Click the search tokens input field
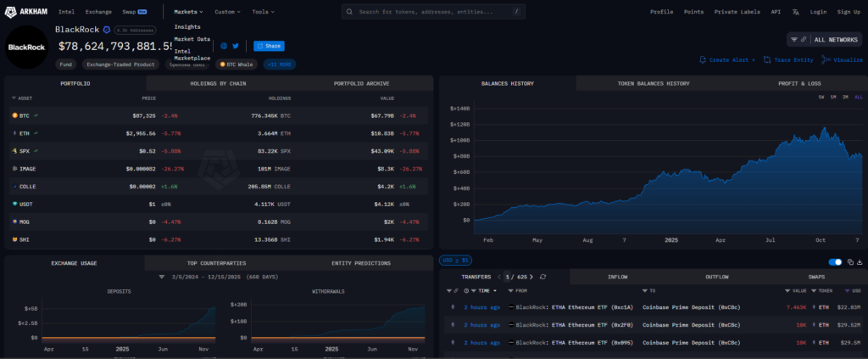This screenshot has width=868, height=359. 432,12
